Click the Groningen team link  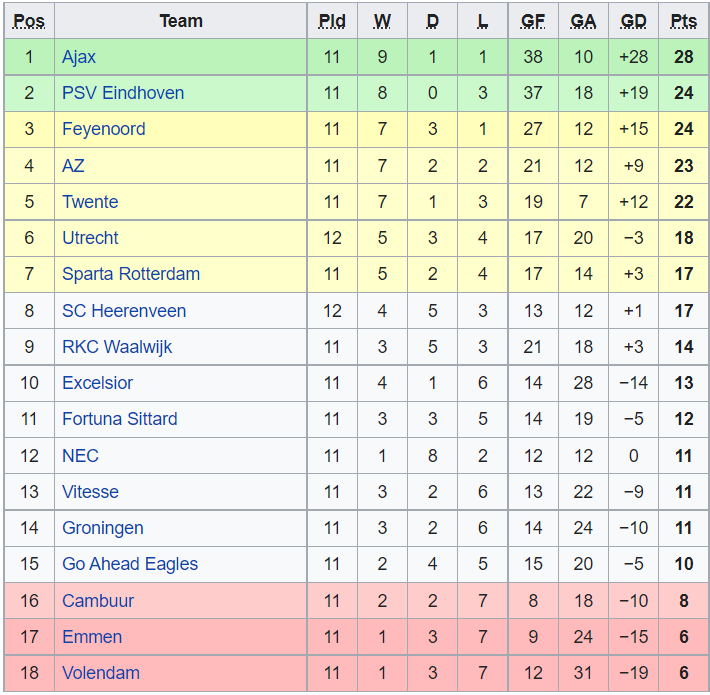coord(102,528)
